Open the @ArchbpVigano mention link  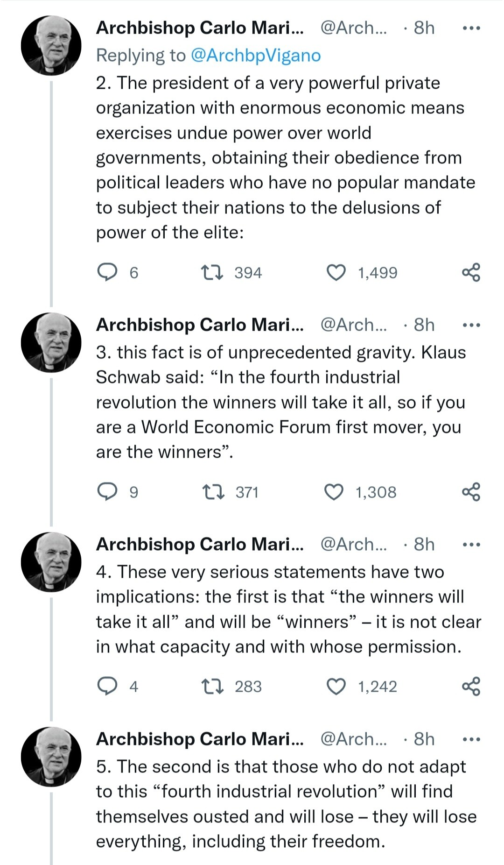pos(256,56)
